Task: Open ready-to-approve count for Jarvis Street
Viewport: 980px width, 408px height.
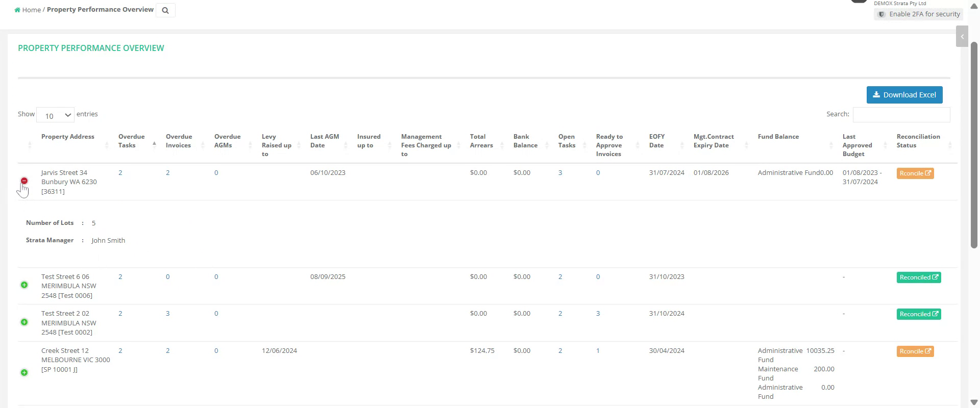Action: coord(598,173)
